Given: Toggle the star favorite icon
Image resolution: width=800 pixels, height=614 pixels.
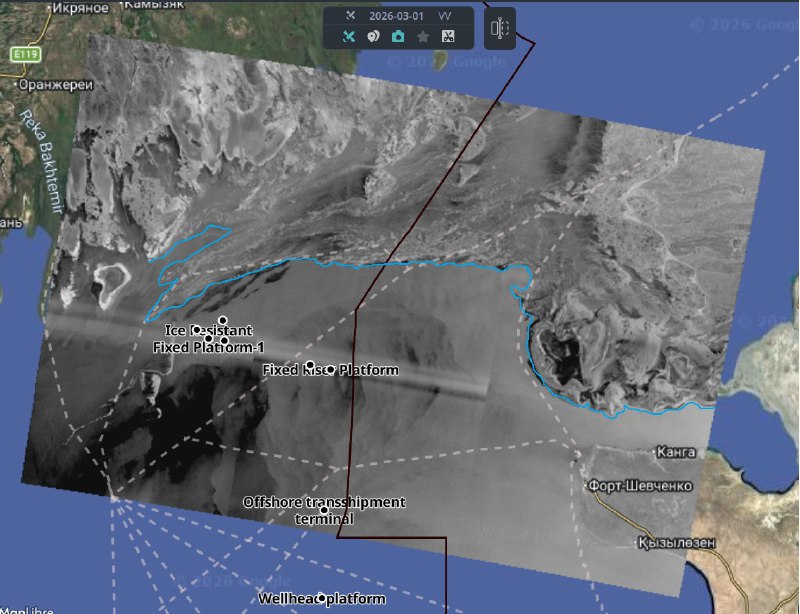Looking at the screenshot, I should (x=423, y=37).
